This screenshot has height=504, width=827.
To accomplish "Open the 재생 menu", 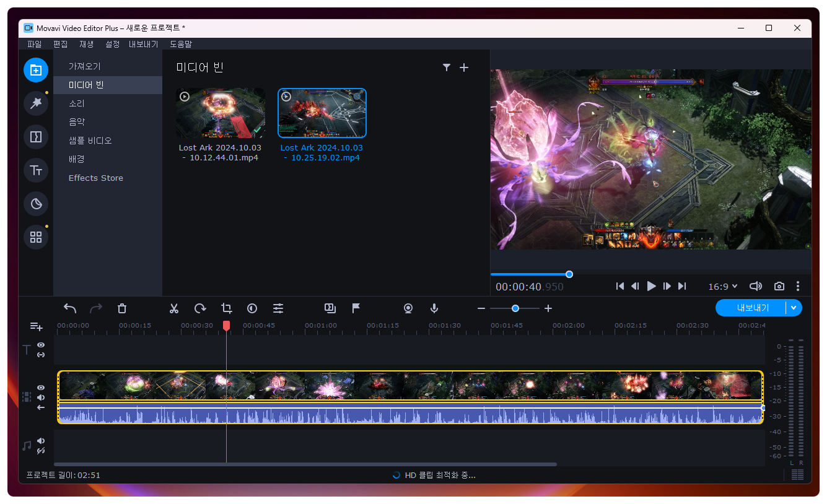I will [87, 44].
